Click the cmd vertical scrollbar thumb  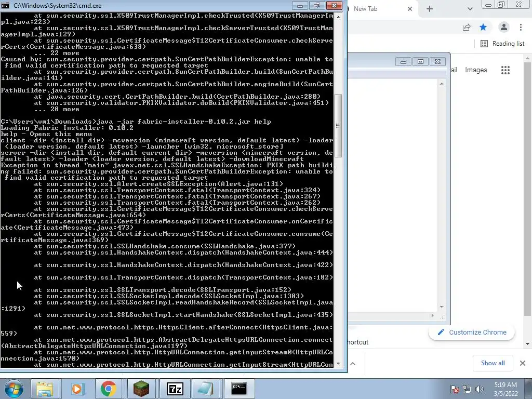(x=338, y=126)
